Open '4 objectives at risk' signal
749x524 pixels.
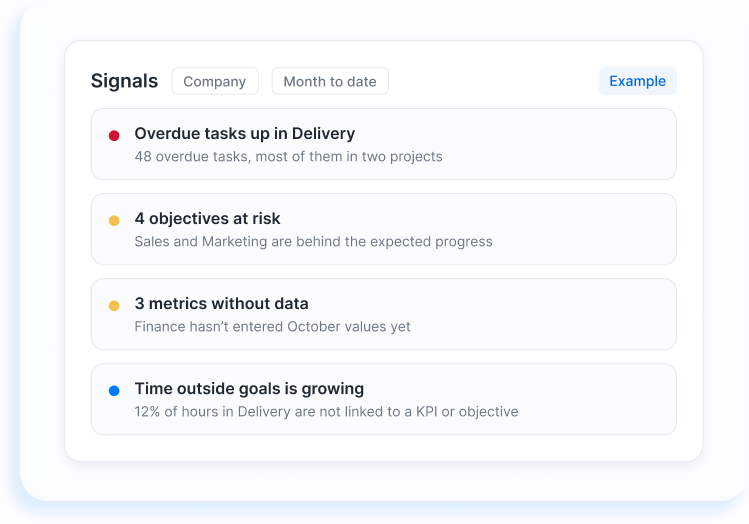pos(384,229)
